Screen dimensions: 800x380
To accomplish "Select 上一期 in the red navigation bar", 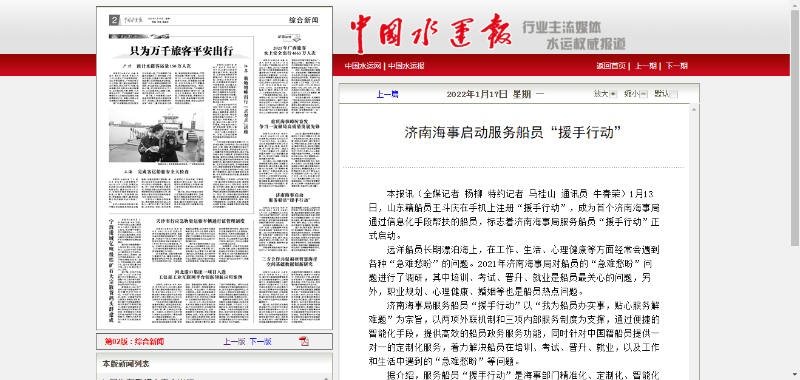I will point(646,66).
